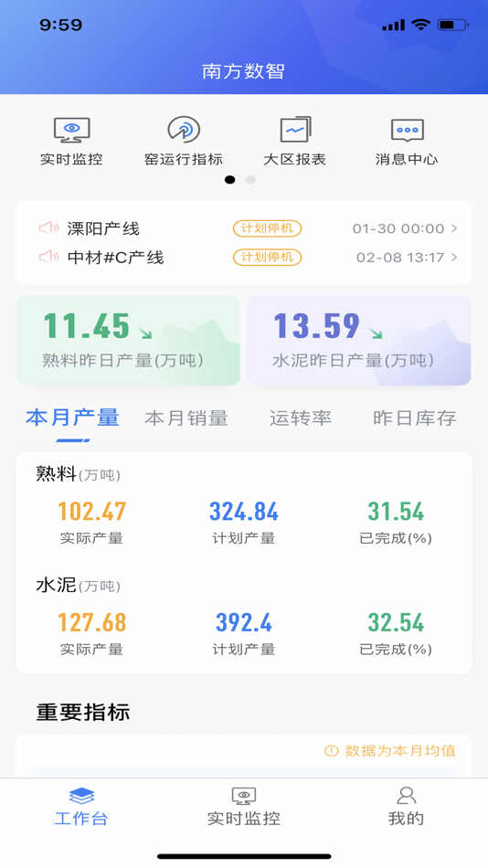Go to first shortcut page dot
This screenshot has width=488, height=868.
tap(230, 179)
